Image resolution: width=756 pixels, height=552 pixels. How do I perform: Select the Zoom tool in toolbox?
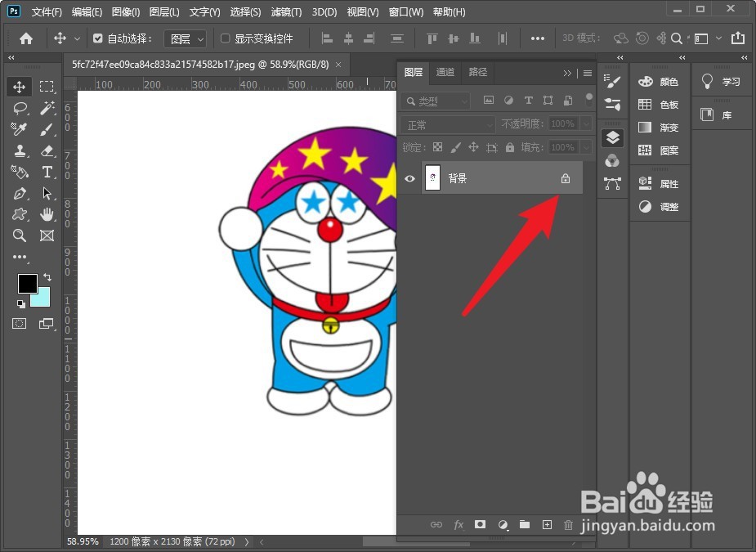click(20, 236)
